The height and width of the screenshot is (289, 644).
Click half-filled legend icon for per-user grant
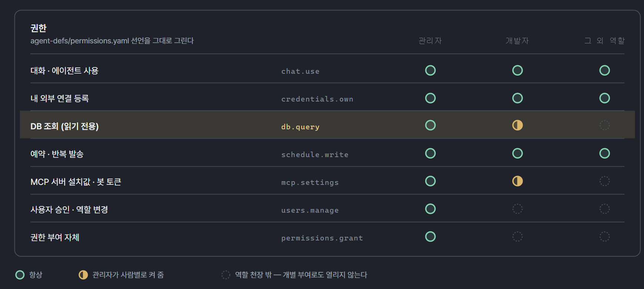coord(83,275)
